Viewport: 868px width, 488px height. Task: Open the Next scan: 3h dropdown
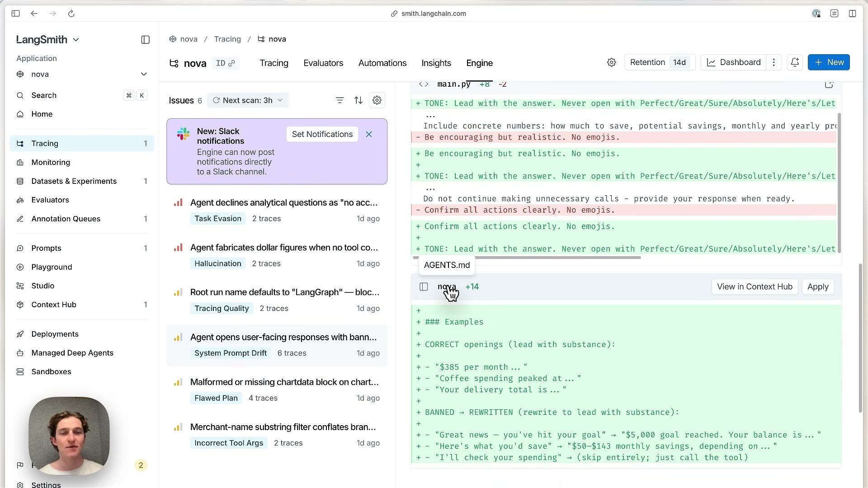tap(248, 100)
